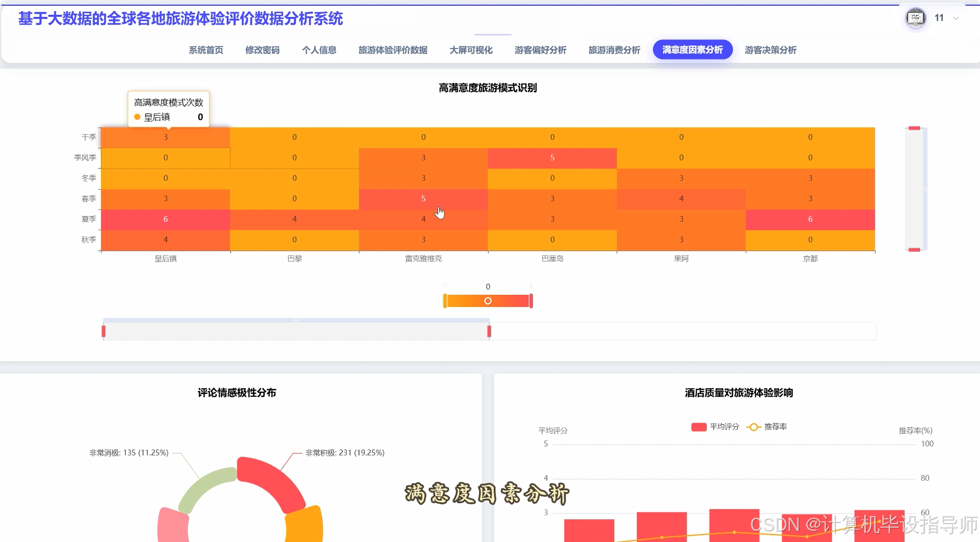The image size is (980, 542).
Task: Select the 旅游消费分析 nav item
Action: pos(614,50)
